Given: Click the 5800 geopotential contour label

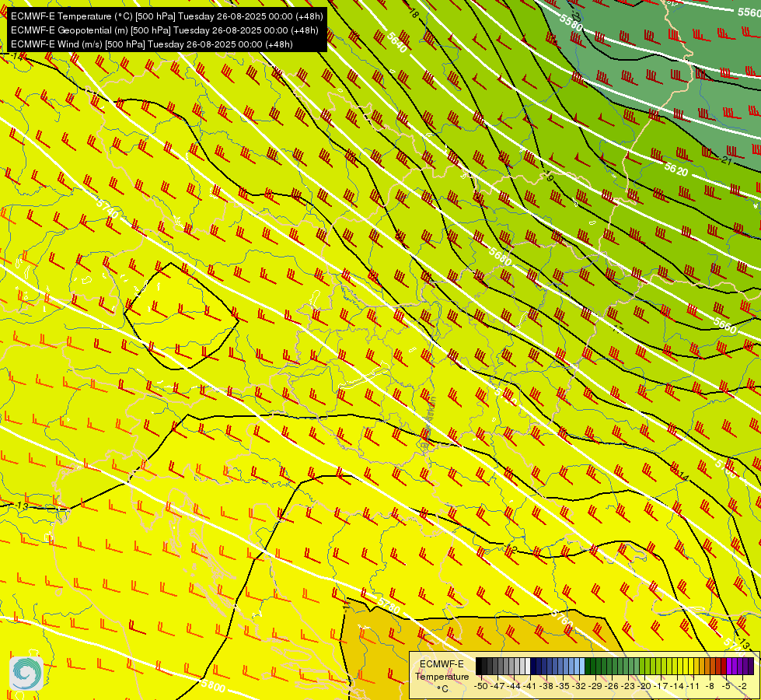Looking at the screenshot, I should point(213,686).
